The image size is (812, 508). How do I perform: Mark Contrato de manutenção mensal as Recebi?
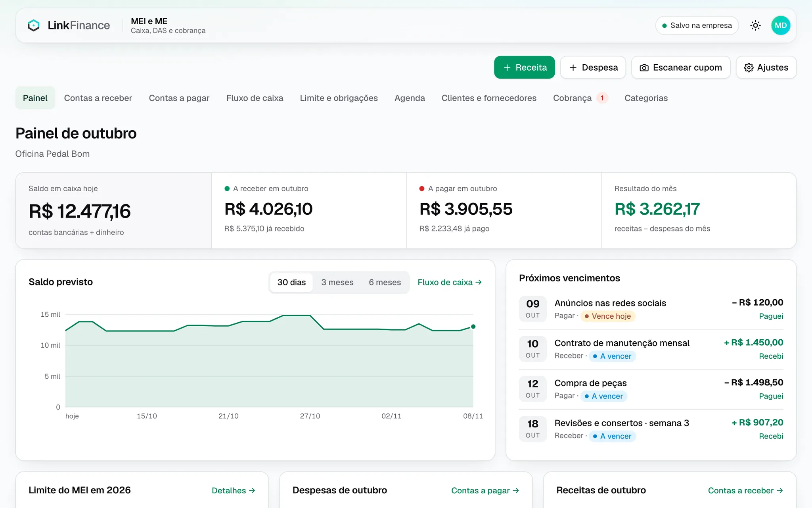click(x=771, y=356)
